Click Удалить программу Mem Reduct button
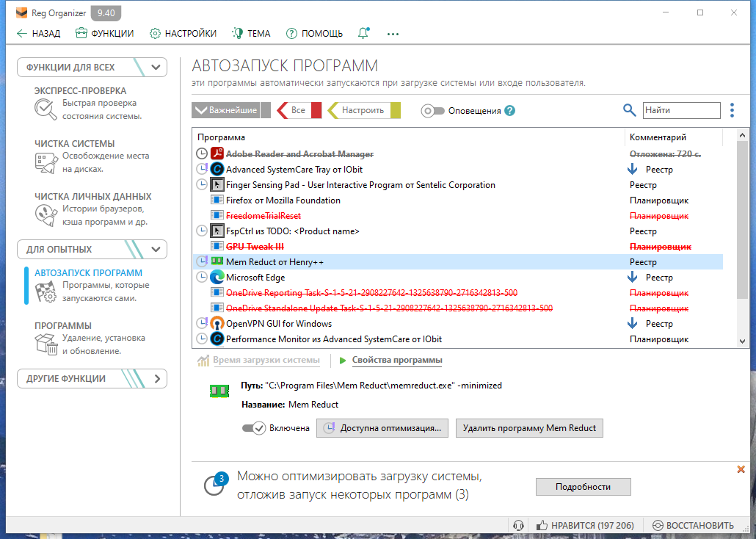 click(529, 428)
